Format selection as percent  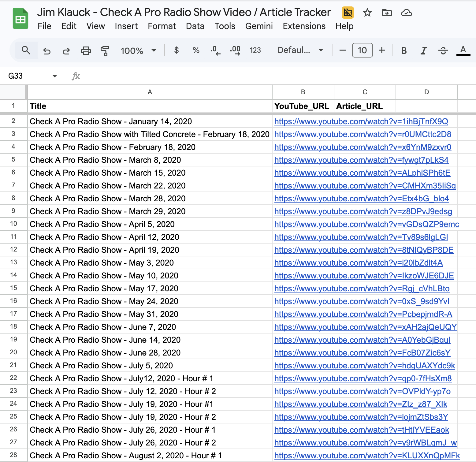(x=196, y=50)
